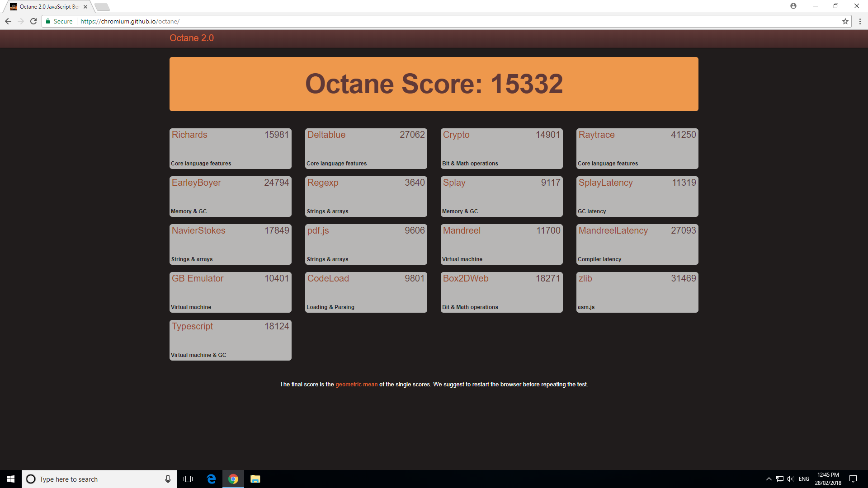868x488 pixels.
Task: Open the MandreelLatency benchmark
Action: [x=613, y=230]
